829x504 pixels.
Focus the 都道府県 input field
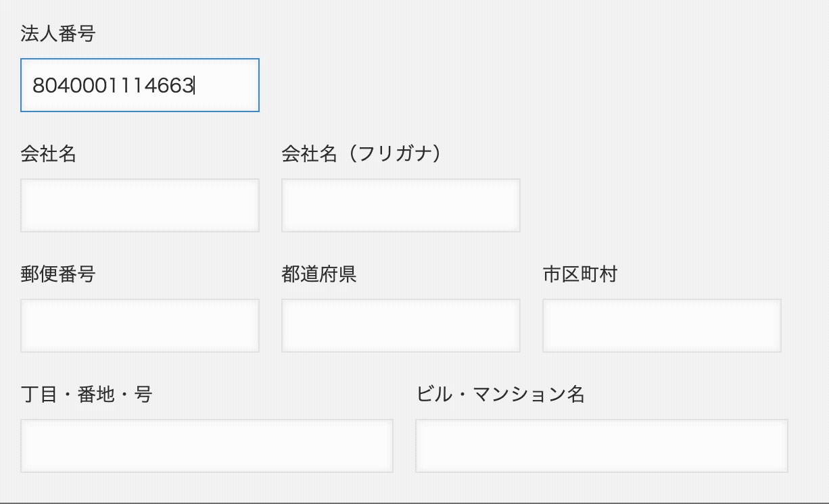click(x=400, y=326)
